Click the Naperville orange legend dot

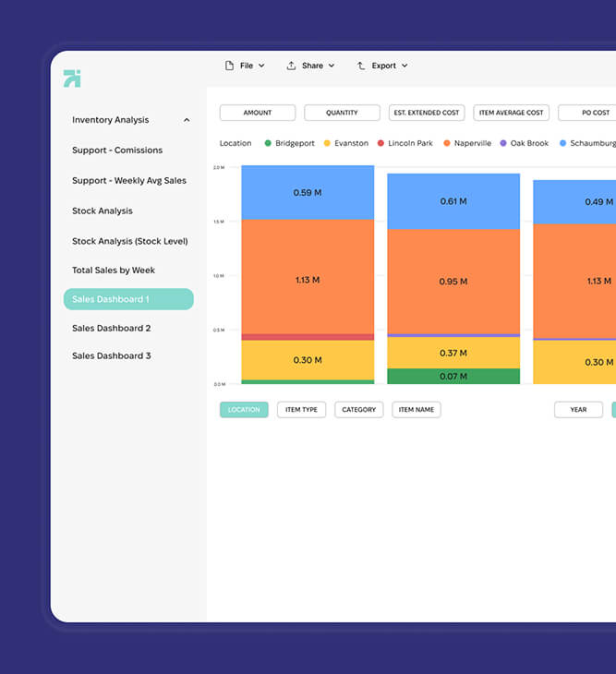447,143
